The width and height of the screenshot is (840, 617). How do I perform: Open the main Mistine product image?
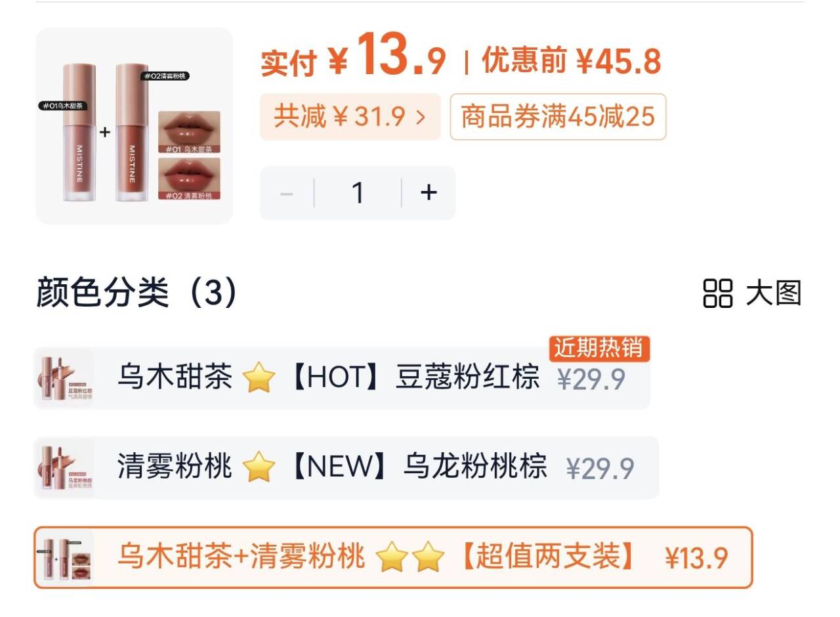(x=135, y=126)
